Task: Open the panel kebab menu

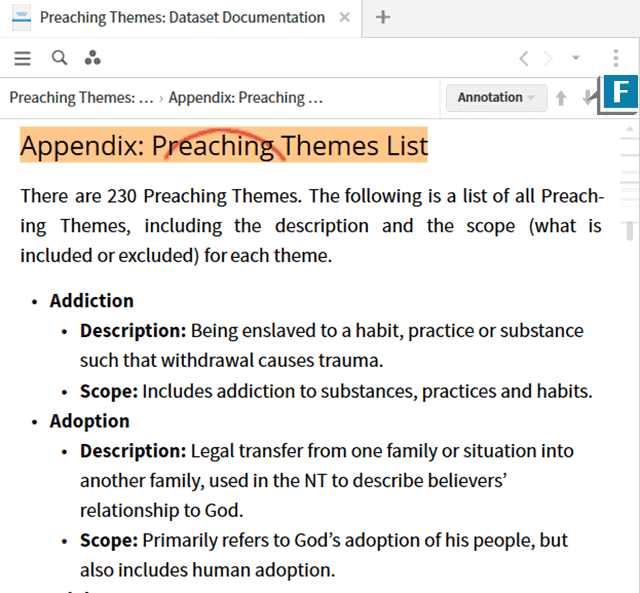Action: 616,59
